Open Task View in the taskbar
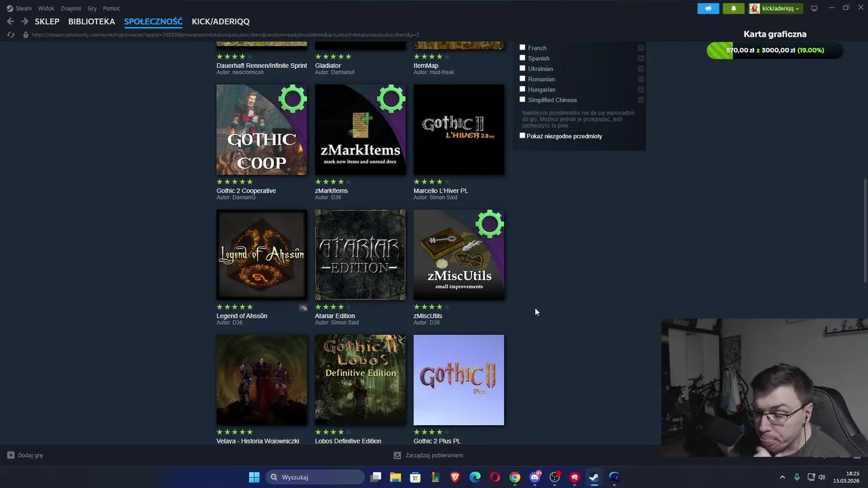Viewport: 868px width, 488px height. [376, 477]
